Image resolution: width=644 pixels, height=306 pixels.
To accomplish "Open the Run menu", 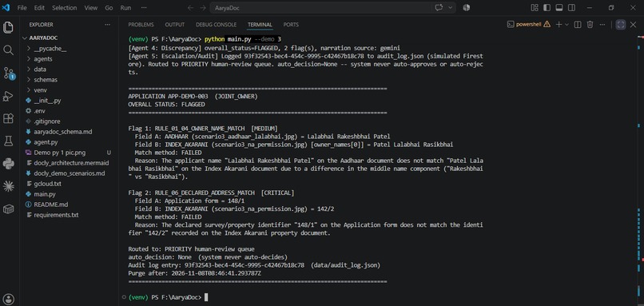I will (125, 8).
